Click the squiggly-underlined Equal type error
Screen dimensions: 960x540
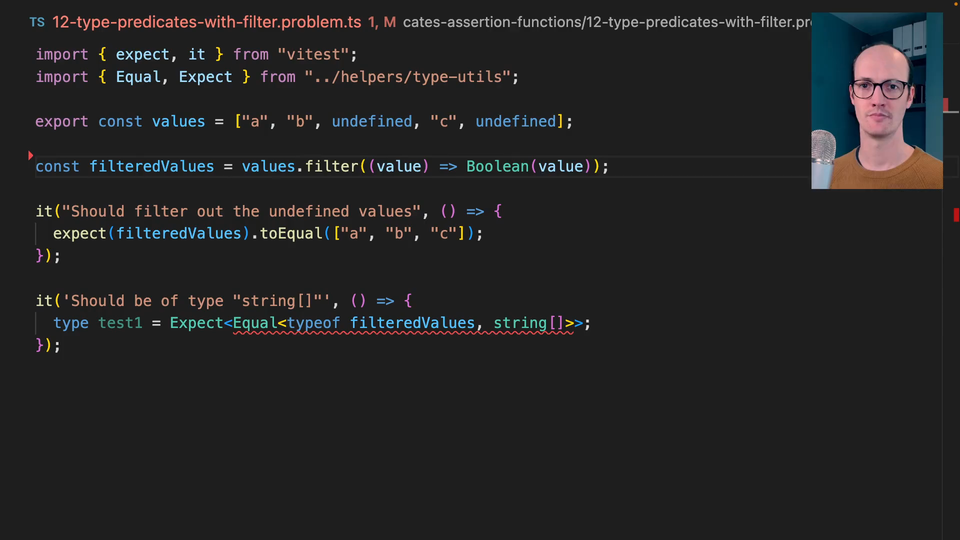254,323
